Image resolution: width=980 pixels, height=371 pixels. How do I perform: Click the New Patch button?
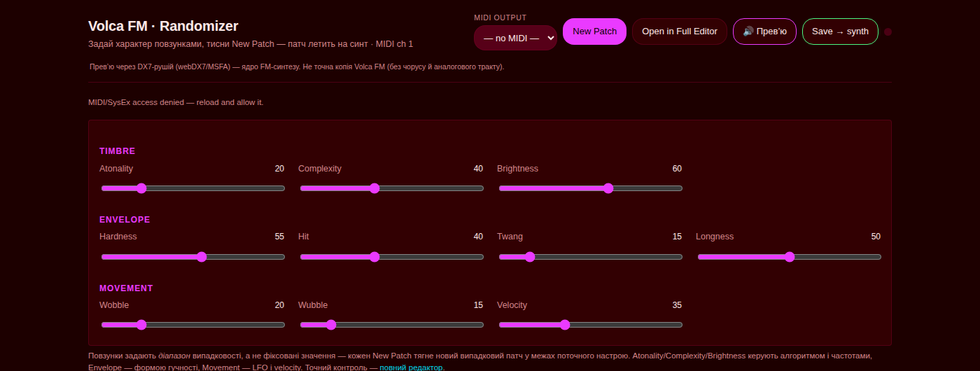point(595,31)
